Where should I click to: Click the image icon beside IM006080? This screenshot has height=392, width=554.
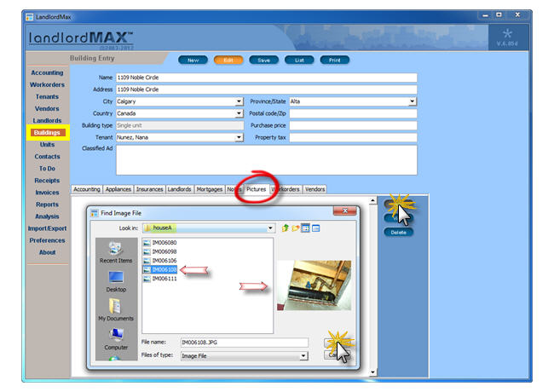[x=147, y=243]
